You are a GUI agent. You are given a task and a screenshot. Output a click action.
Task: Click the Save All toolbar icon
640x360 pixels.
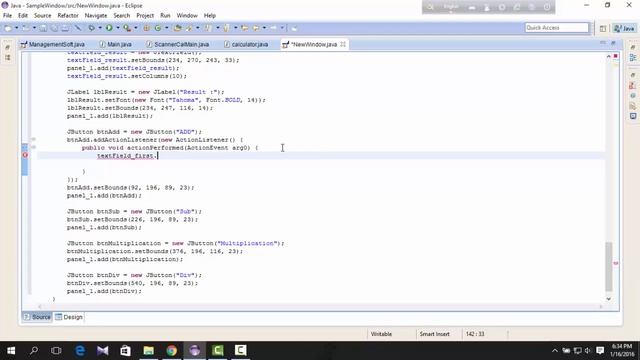pyautogui.click(x=54, y=28)
